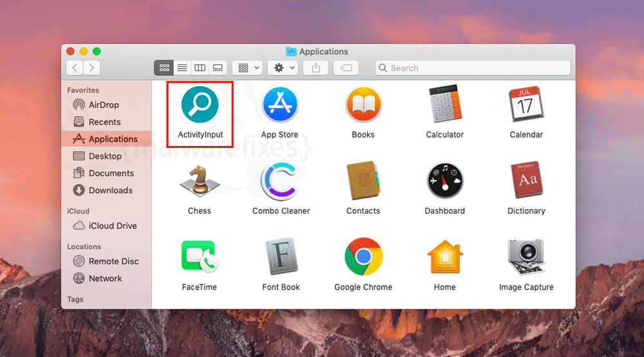Click the red close window button
The image size is (644, 357).
(x=71, y=51)
